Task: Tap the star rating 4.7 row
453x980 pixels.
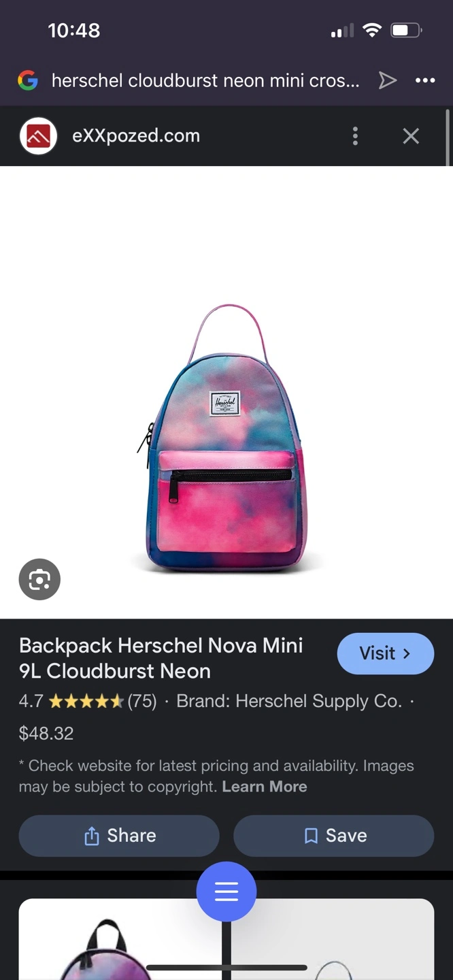Action: [88, 702]
